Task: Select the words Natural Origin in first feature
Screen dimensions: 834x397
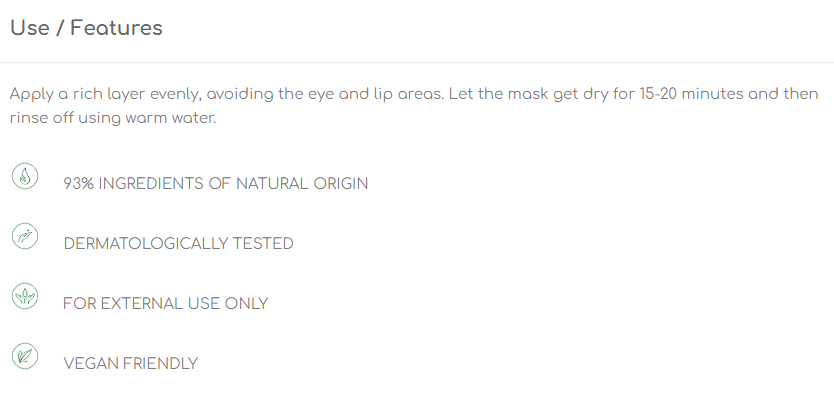Action: (302, 184)
